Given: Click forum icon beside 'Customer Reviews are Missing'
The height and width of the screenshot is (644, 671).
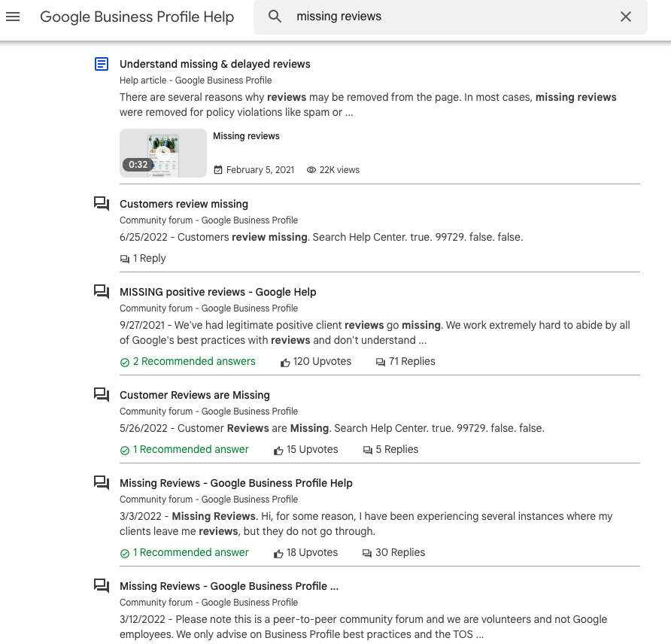Looking at the screenshot, I should [102, 394].
